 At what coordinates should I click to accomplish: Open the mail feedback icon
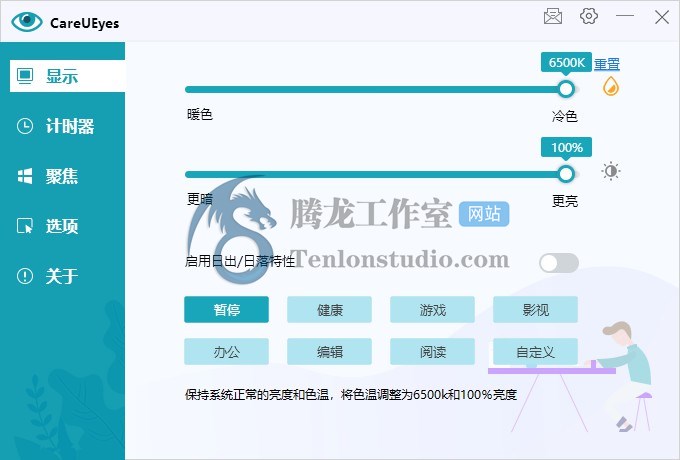[x=553, y=16]
